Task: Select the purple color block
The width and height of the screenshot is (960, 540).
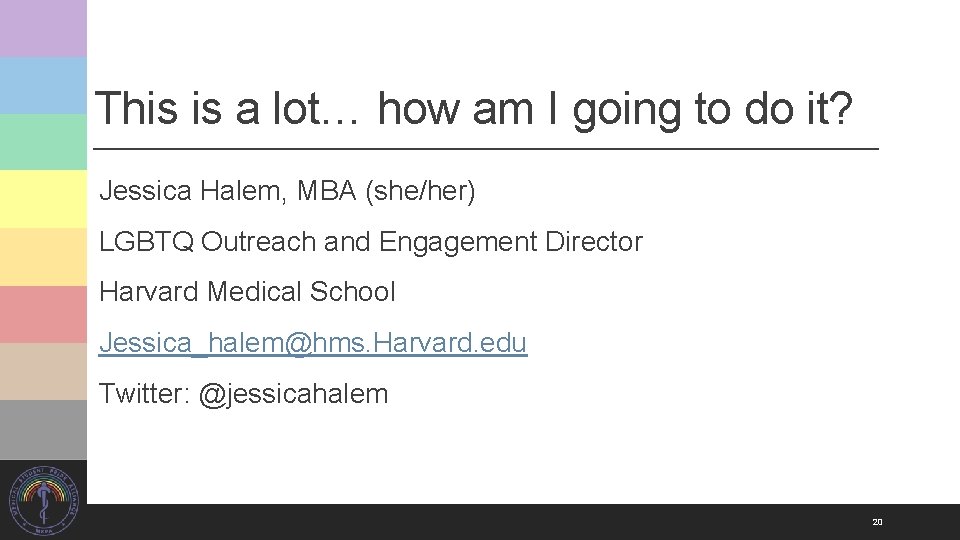Action: coord(43,28)
